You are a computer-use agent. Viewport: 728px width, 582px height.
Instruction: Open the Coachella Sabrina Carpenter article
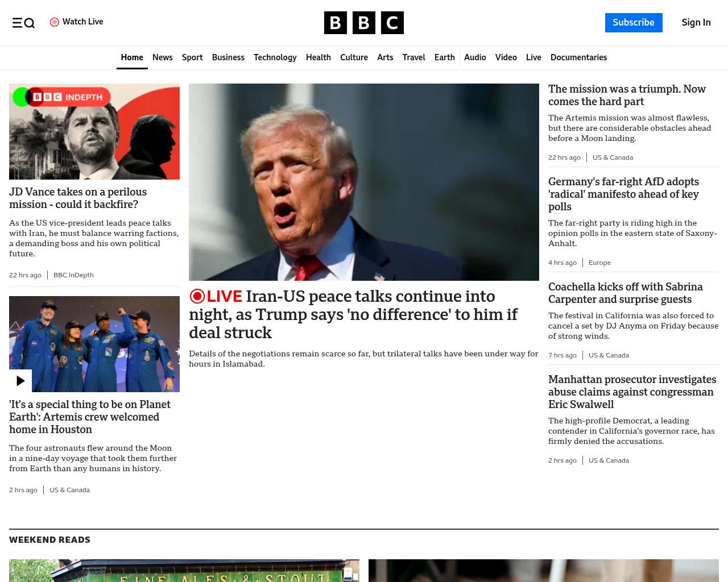coord(625,293)
